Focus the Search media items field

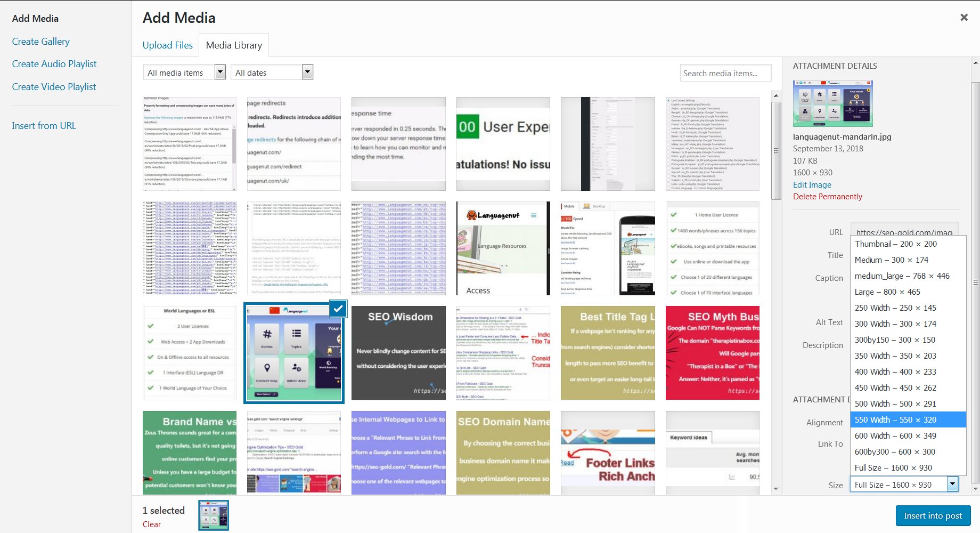725,73
